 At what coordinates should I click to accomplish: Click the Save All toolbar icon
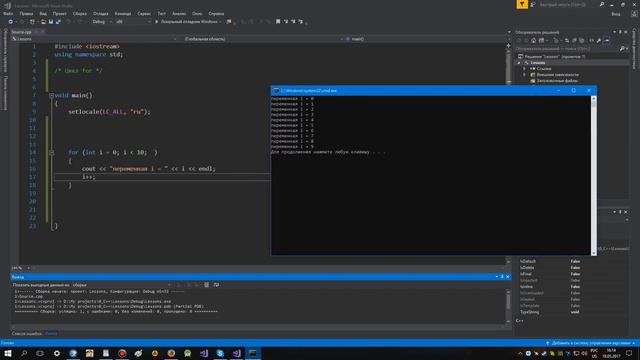(58, 22)
